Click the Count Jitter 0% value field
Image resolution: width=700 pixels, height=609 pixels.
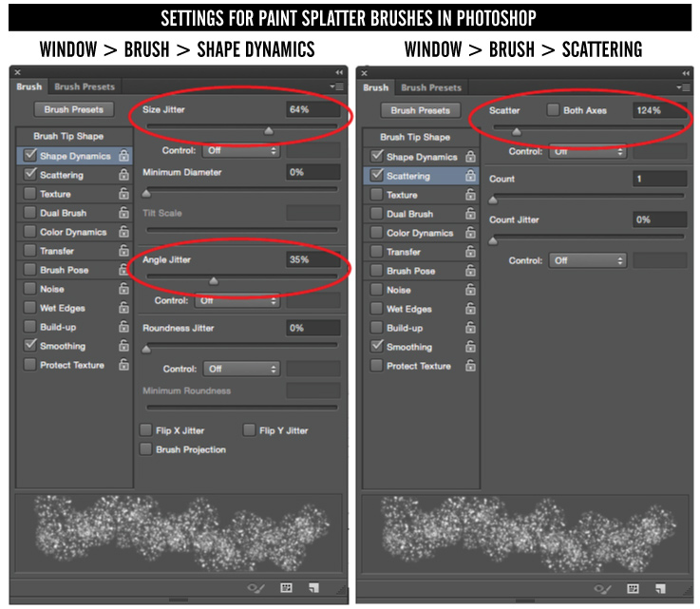(659, 219)
